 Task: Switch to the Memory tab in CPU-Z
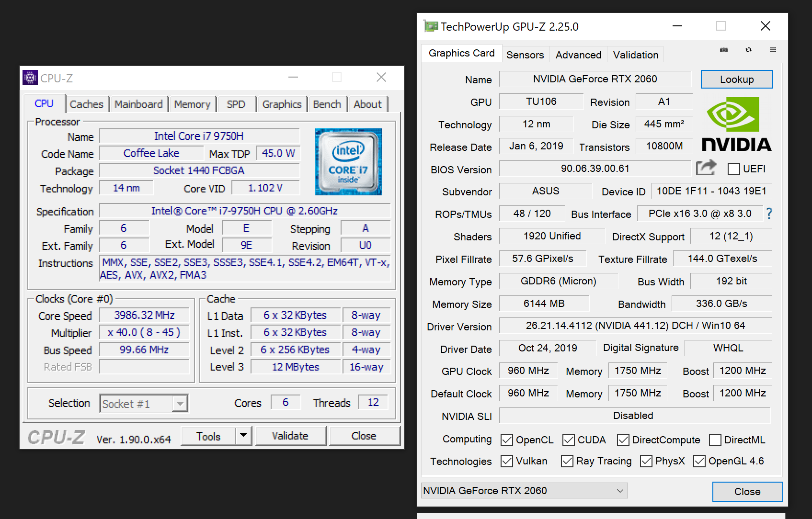193,104
